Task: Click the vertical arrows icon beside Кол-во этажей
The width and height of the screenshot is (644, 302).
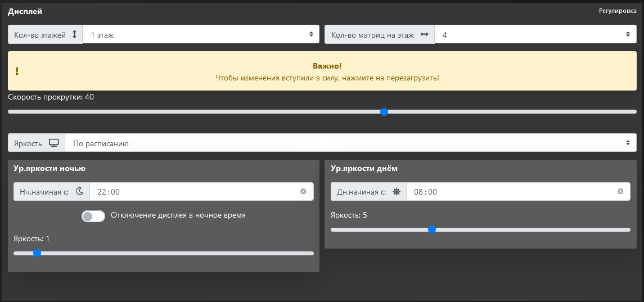Action: [x=74, y=34]
